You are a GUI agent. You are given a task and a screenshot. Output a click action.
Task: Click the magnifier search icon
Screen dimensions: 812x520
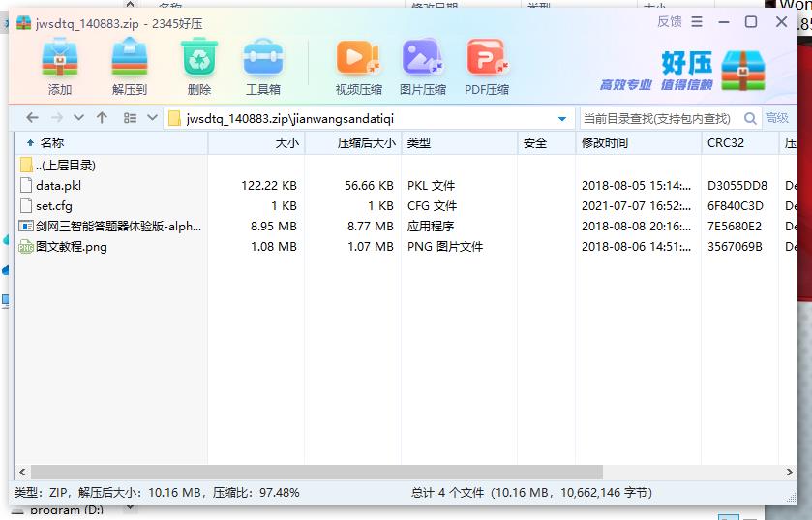click(750, 119)
